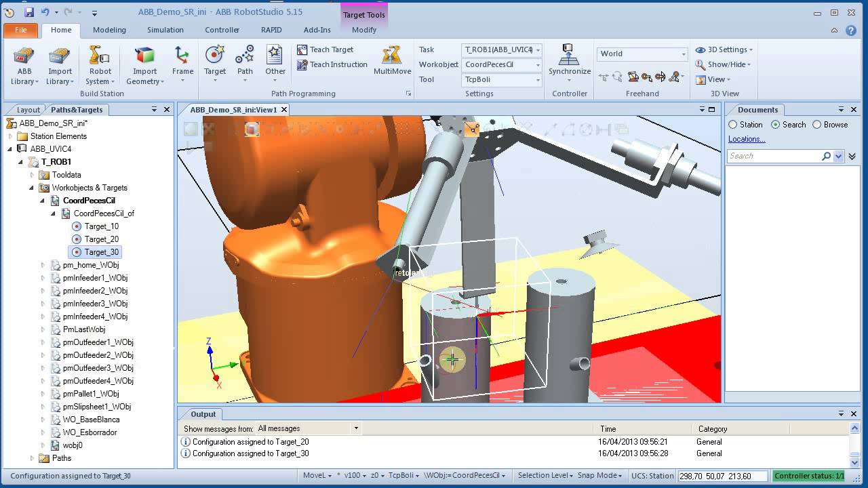Viewport: 868px width, 488px height.
Task: Select WO_Esborrador workobject
Action: [90, 432]
